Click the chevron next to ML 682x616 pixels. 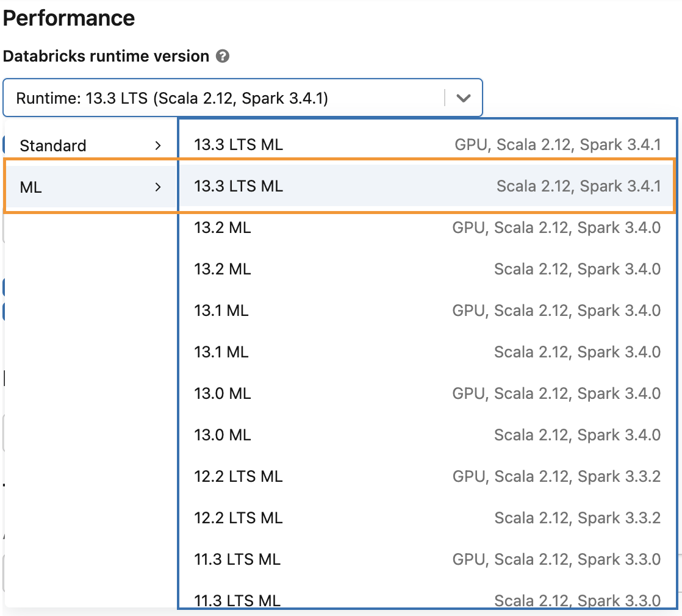(159, 187)
